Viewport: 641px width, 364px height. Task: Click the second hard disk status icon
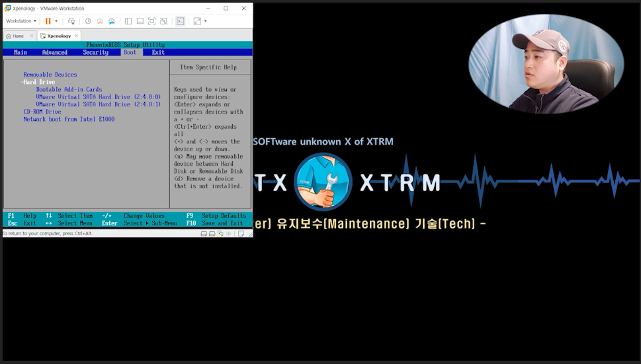212,234
